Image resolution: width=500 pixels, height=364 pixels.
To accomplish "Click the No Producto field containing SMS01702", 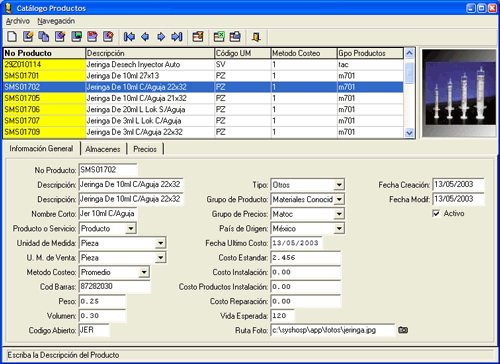I will tap(108, 170).
